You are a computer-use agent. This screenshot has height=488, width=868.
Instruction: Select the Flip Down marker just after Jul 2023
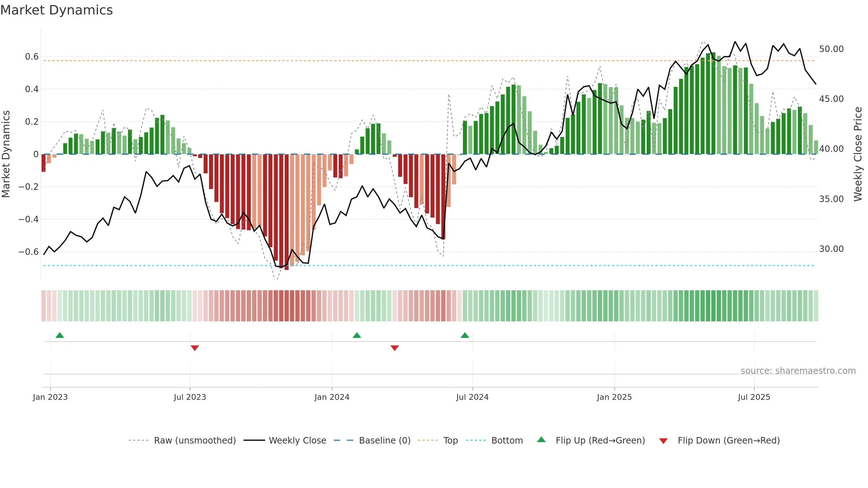pos(195,348)
